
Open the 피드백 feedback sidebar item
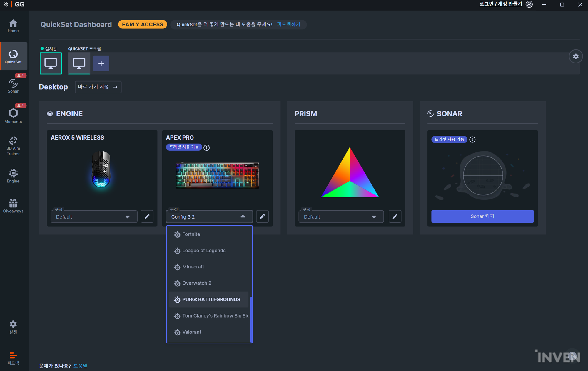(x=13, y=358)
